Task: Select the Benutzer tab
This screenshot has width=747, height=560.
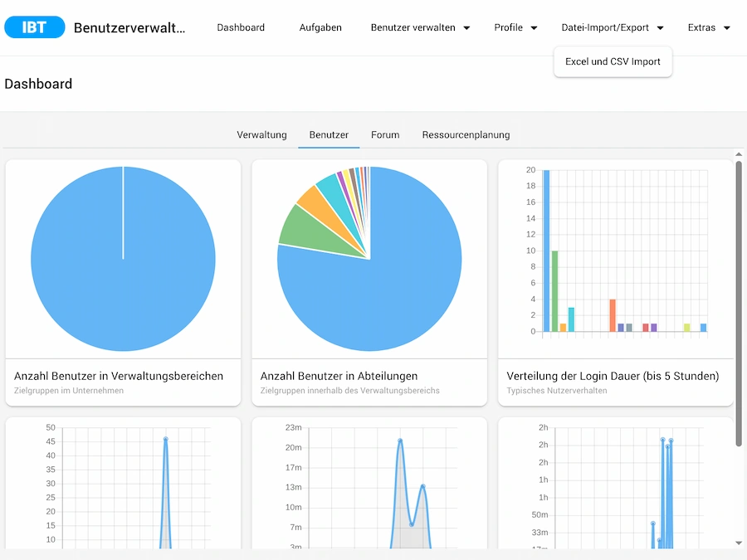Action: coord(329,134)
